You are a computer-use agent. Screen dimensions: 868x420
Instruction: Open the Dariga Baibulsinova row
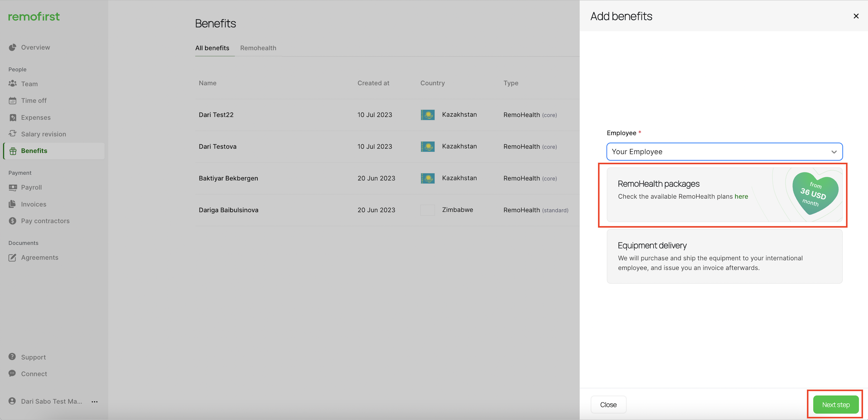387,210
